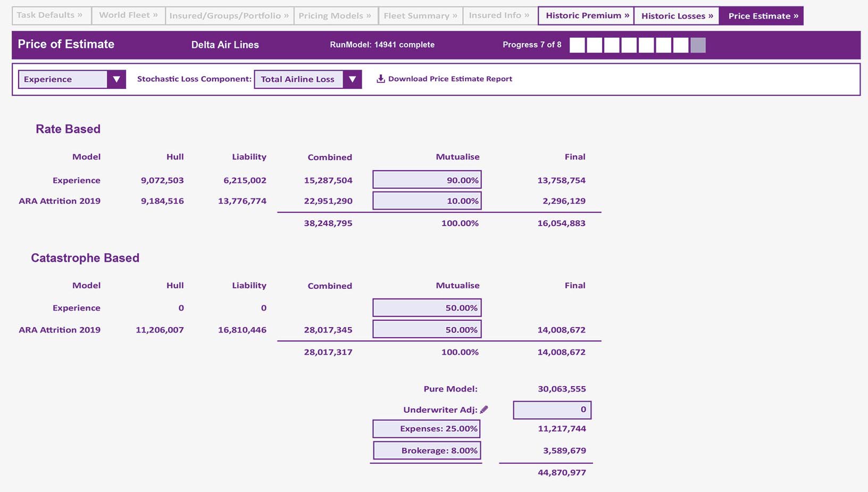Click the Pure Model value 30,063,555

(x=562, y=389)
